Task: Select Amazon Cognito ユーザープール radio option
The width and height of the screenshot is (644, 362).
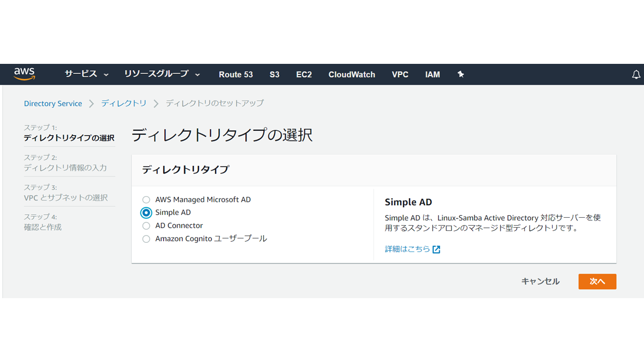Action: [146, 239]
